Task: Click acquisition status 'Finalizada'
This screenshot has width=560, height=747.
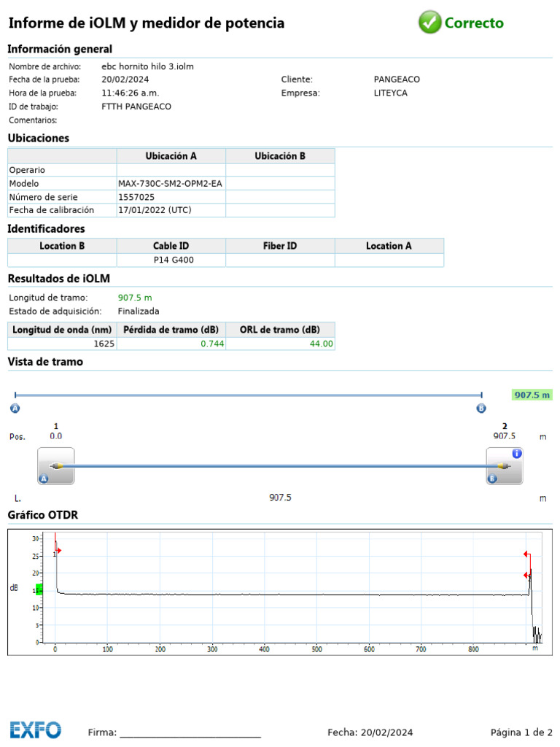Action: [139, 311]
